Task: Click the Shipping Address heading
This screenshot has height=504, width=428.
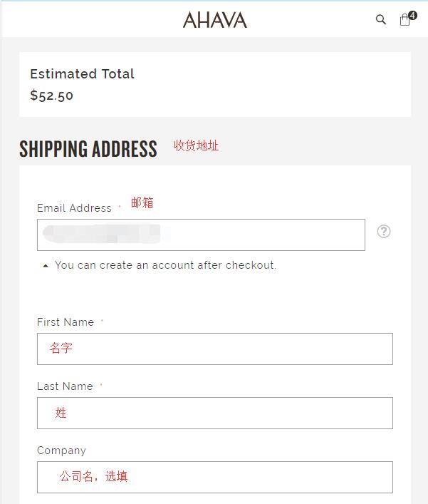Action: (x=88, y=149)
